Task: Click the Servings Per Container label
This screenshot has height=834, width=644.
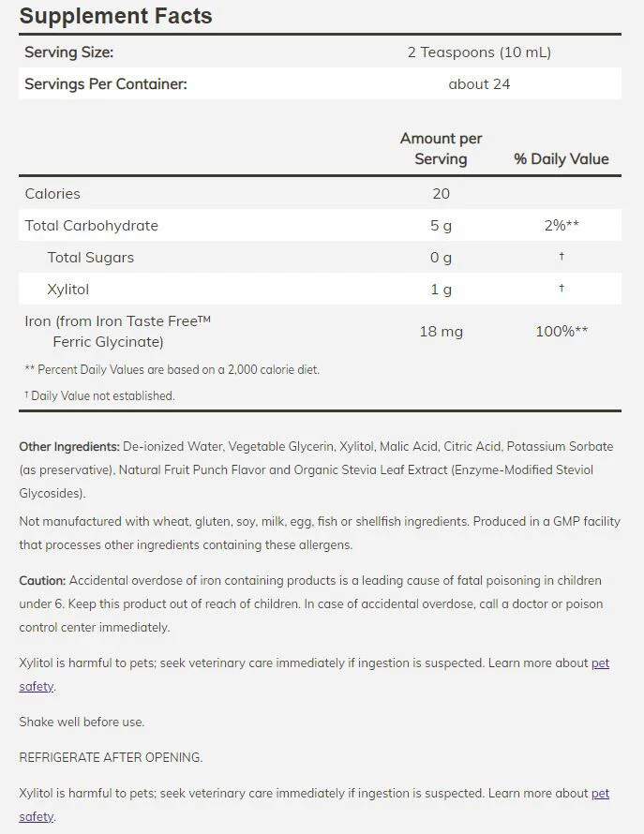Action: tap(106, 84)
